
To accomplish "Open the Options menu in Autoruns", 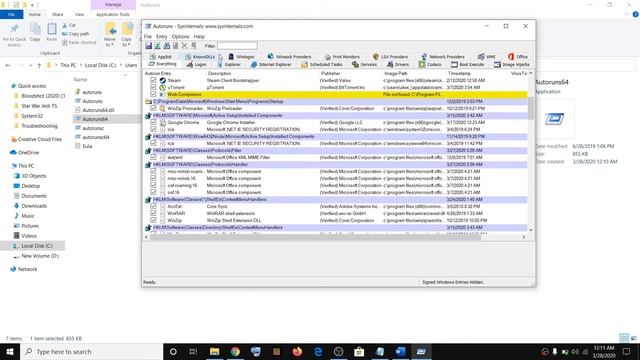I will [180, 37].
